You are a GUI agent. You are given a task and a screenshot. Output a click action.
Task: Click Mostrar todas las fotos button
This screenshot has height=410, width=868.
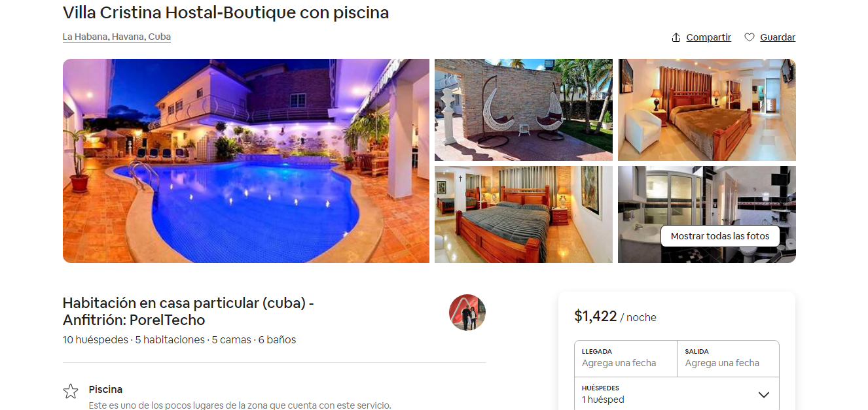[x=720, y=236]
